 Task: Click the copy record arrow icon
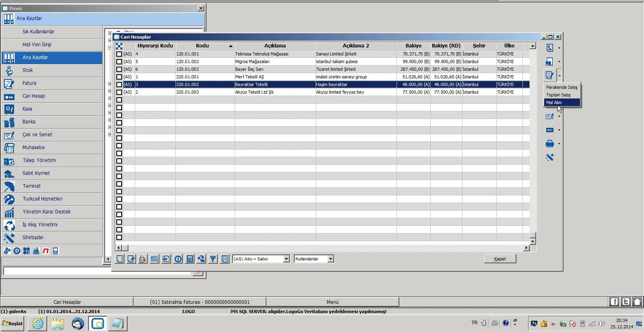point(166,259)
